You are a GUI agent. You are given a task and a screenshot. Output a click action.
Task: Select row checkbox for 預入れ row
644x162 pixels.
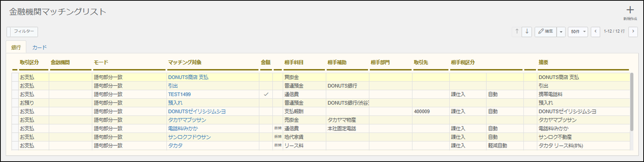[x=15, y=103]
